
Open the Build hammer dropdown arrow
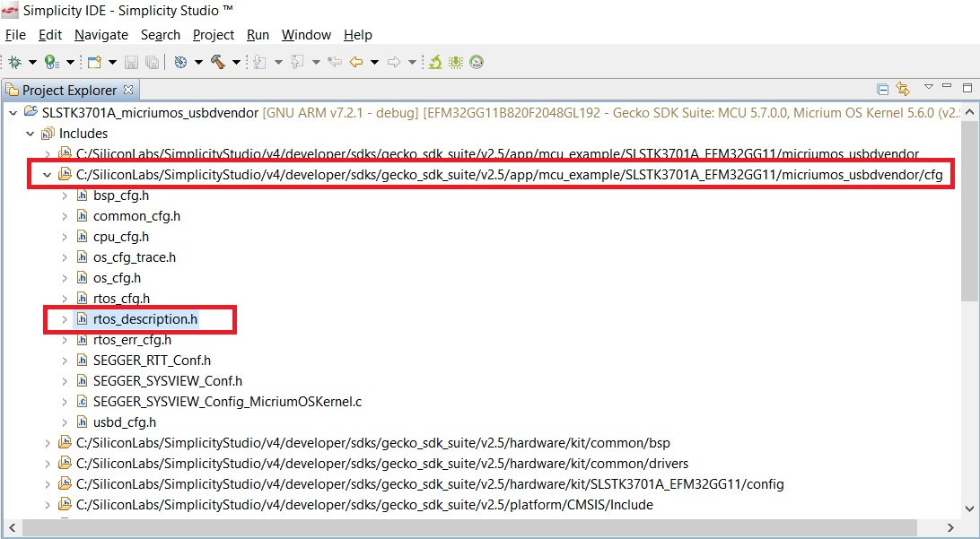236,62
